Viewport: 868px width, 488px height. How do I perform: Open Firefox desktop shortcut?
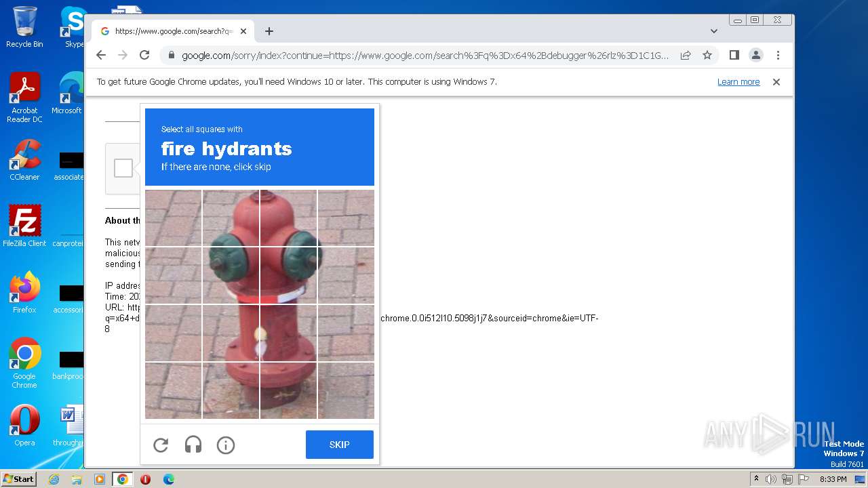24,292
